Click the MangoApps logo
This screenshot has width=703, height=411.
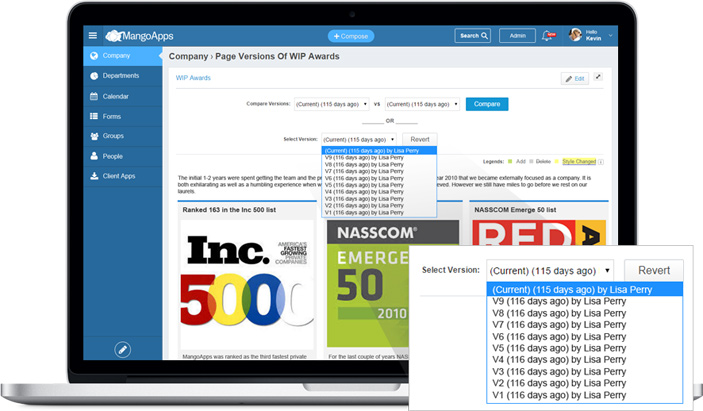coord(139,36)
